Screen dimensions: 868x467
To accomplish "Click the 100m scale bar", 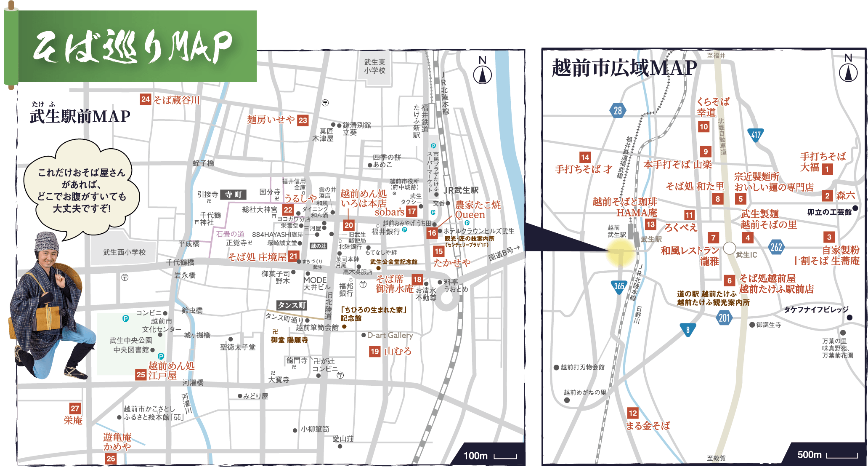I will (x=491, y=456).
